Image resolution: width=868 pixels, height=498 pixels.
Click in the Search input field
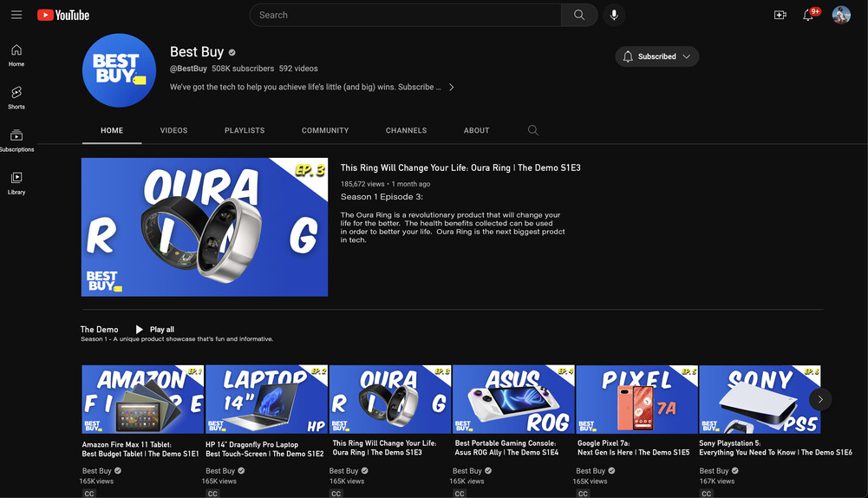tap(404, 15)
